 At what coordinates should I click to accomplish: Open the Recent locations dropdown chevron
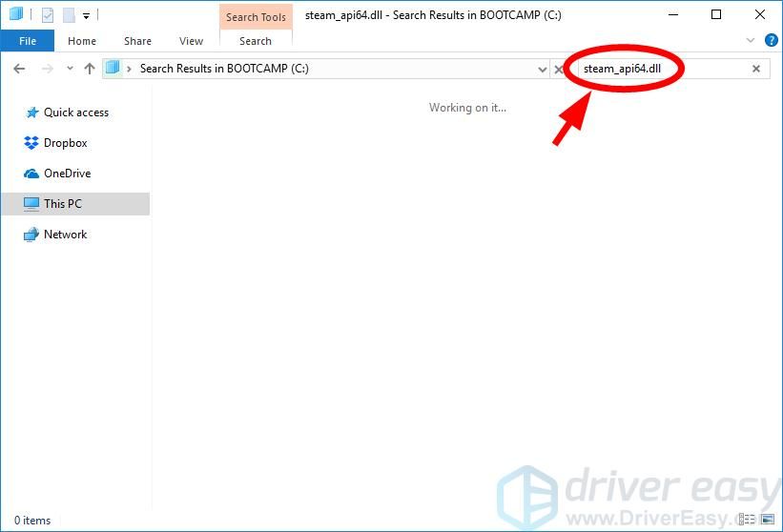point(68,69)
